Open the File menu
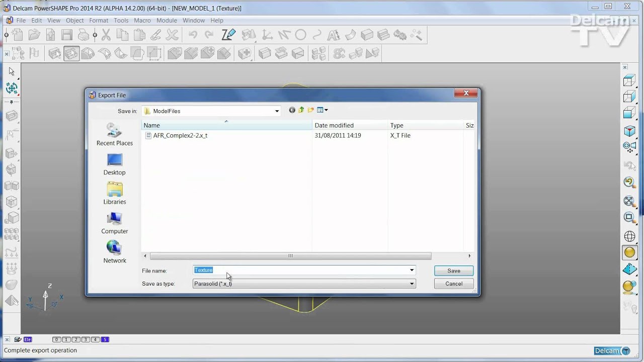The width and height of the screenshot is (644, 362). pyautogui.click(x=21, y=21)
